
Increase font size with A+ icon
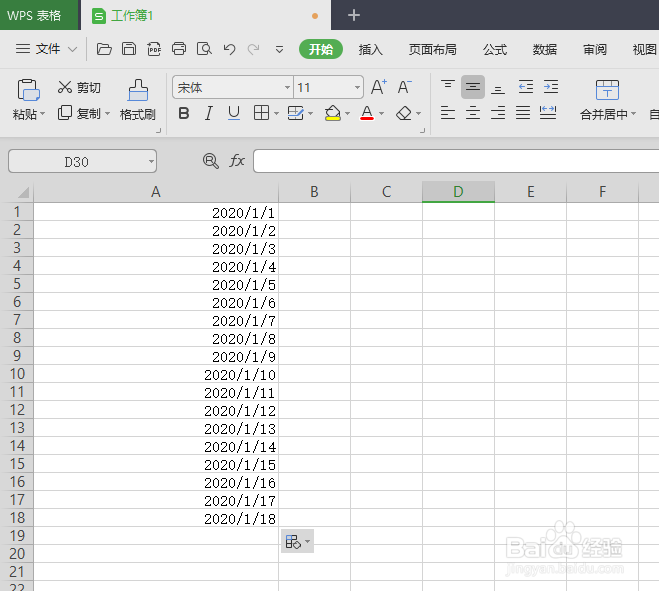pyautogui.click(x=379, y=87)
